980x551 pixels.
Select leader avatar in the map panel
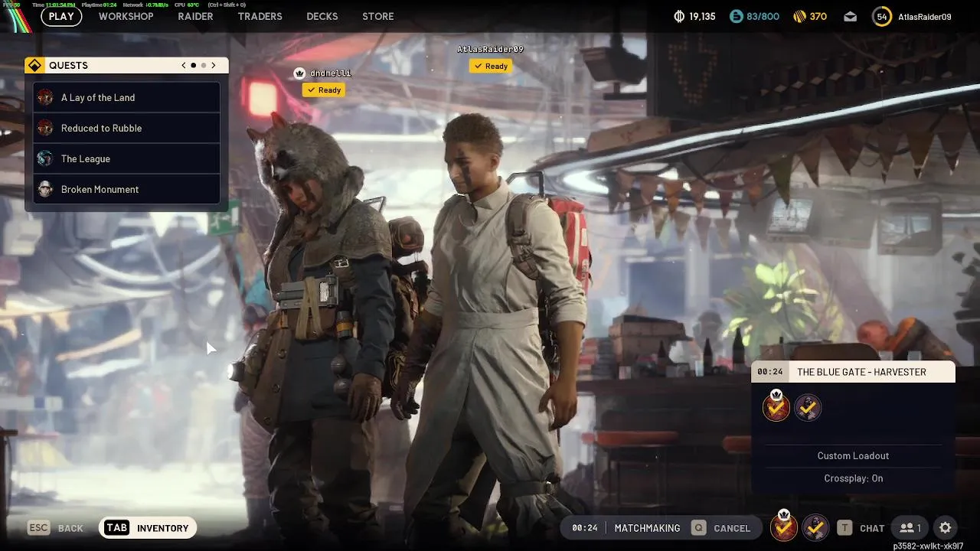[x=776, y=408]
